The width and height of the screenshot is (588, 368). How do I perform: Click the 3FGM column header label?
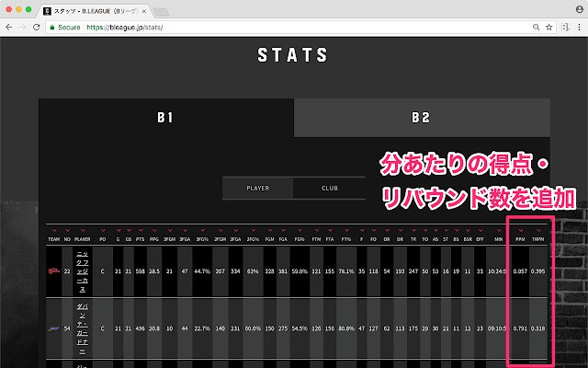click(x=169, y=239)
